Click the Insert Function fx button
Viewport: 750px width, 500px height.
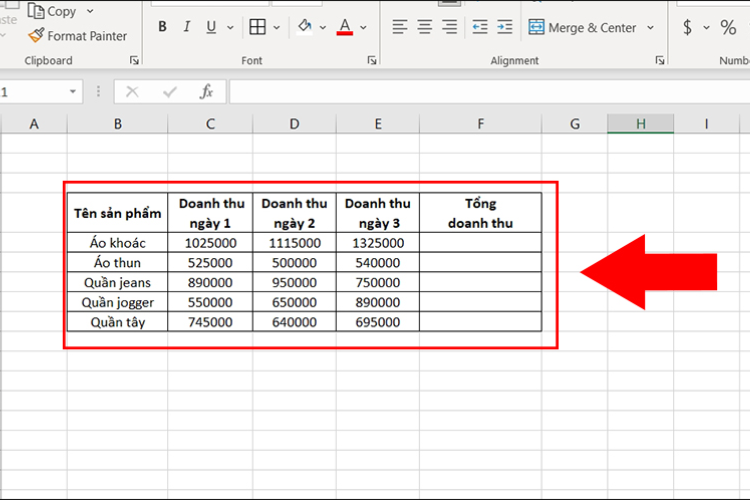pos(207,91)
